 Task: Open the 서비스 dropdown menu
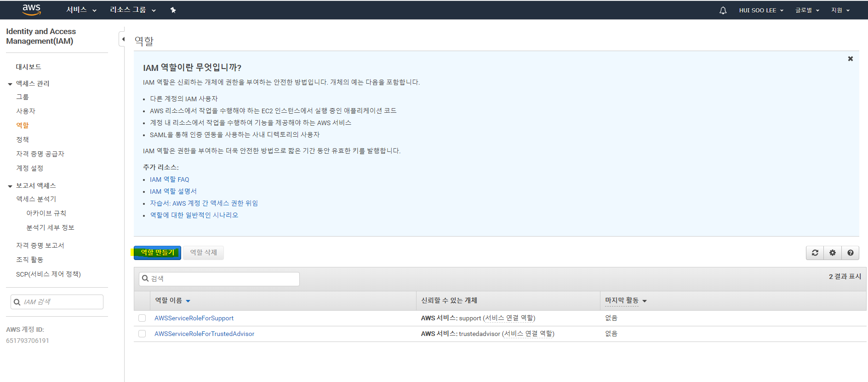pyautogui.click(x=81, y=10)
